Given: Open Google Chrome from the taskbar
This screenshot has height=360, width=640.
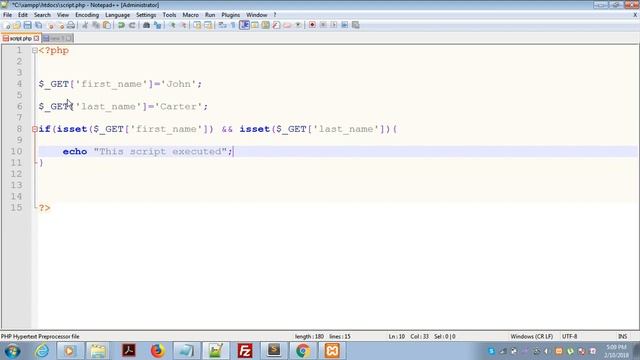Looking at the screenshot, I should [303, 351].
